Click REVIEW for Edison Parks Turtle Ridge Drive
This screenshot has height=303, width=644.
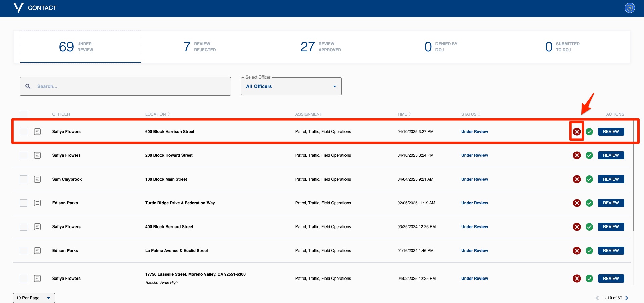[x=611, y=203]
